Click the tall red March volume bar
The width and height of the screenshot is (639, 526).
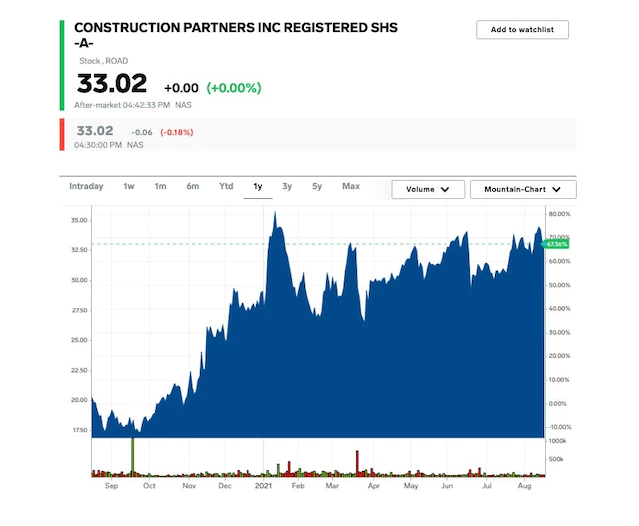point(357,463)
